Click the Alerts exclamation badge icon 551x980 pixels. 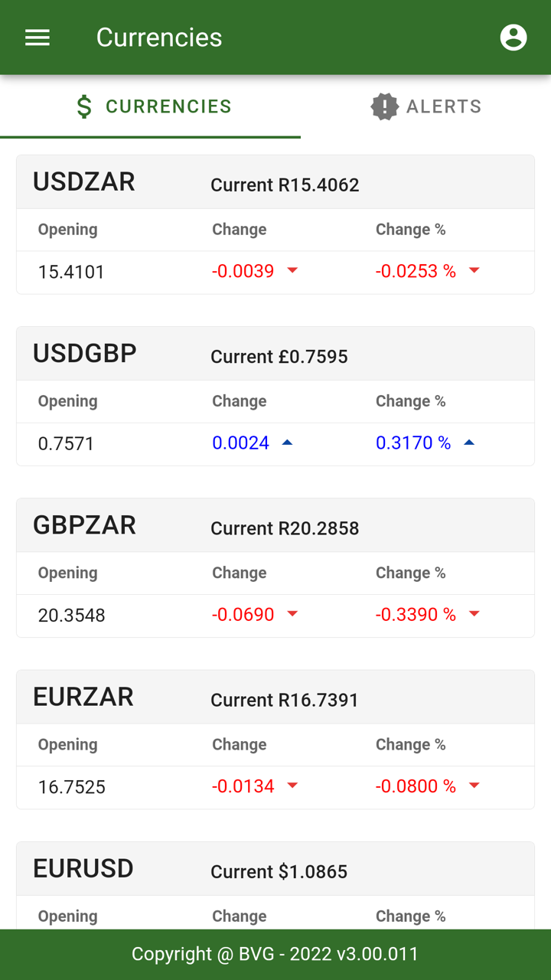[385, 106]
